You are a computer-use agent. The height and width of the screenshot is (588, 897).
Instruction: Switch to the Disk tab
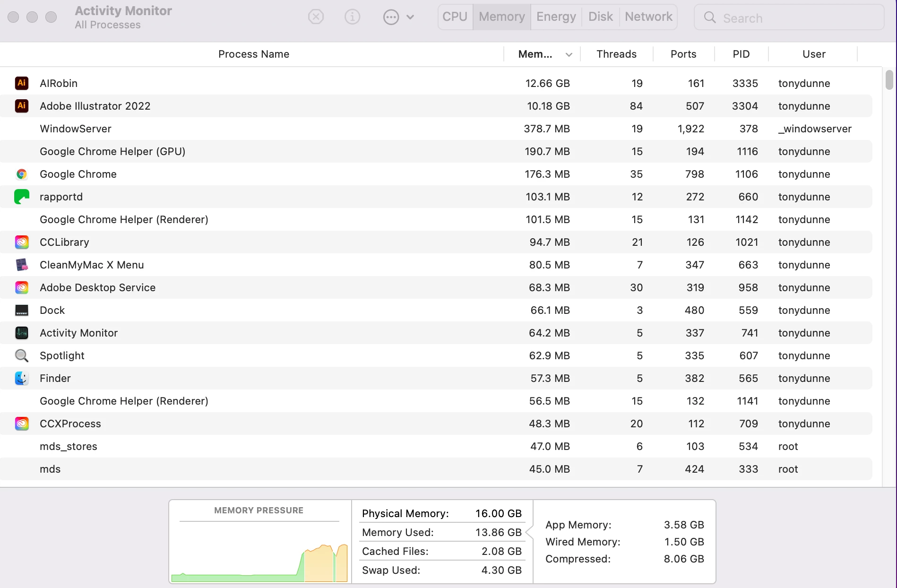point(601,17)
